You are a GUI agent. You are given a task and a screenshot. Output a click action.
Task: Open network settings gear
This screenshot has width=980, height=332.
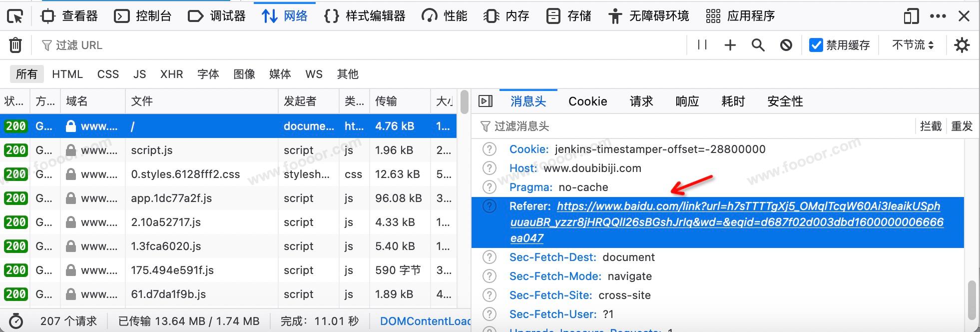tap(962, 45)
